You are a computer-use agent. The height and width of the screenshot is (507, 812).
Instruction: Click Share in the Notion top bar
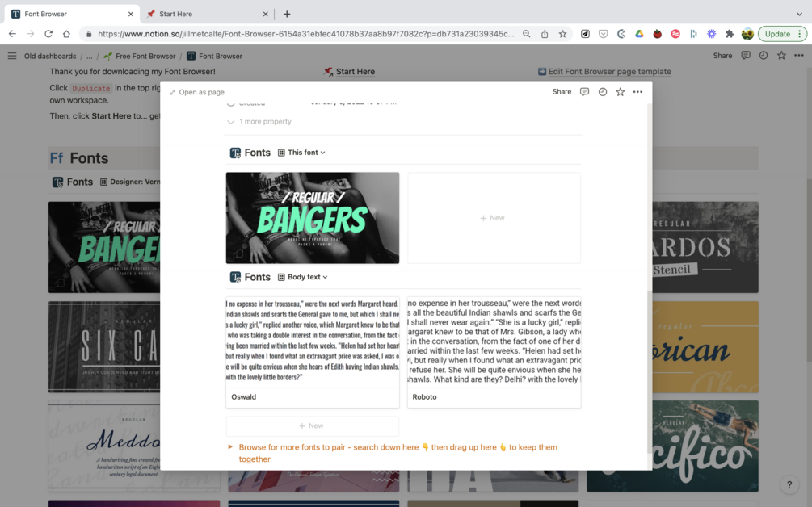coord(722,56)
